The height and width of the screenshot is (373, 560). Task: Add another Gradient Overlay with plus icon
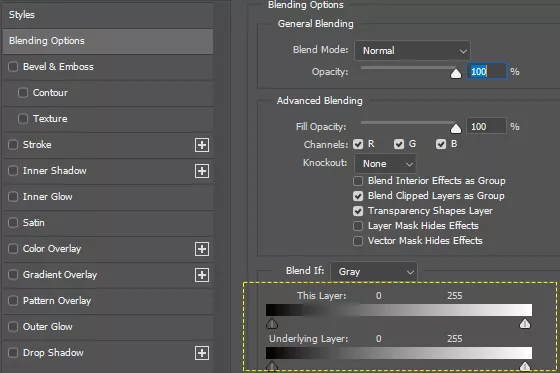click(x=202, y=275)
